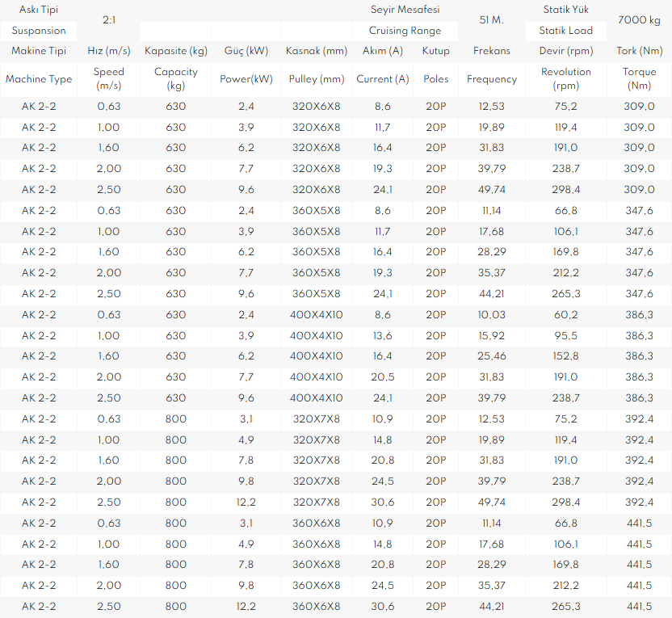The height and width of the screenshot is (618, 672).
Task: Click the Suspansion label cell
Action: [x=39, y=31]
